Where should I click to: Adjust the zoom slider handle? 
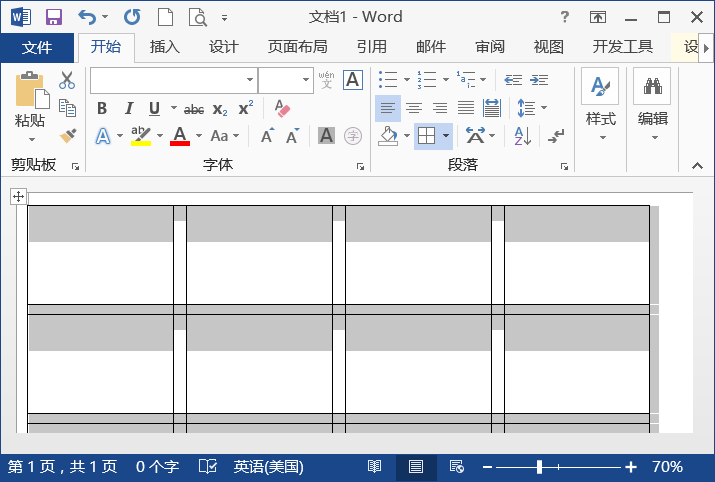tap(539, 466)
